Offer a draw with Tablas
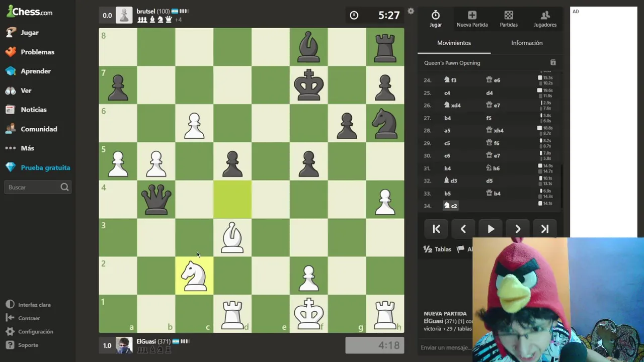Image resolution: width=644 pixels, height=362 pixels. pos(438,249)
